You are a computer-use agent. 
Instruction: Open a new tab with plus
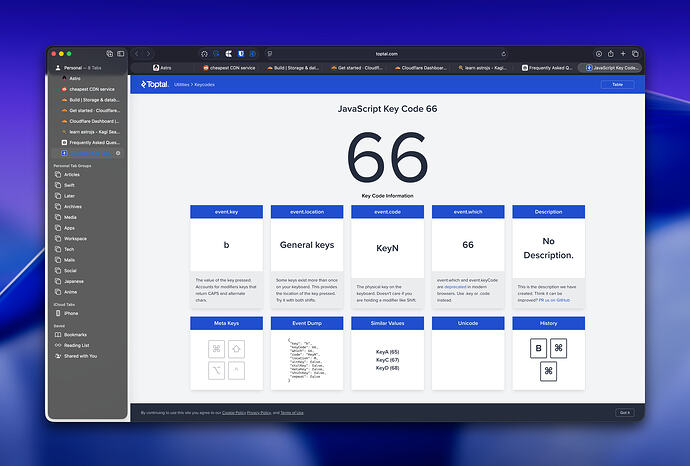622,53
